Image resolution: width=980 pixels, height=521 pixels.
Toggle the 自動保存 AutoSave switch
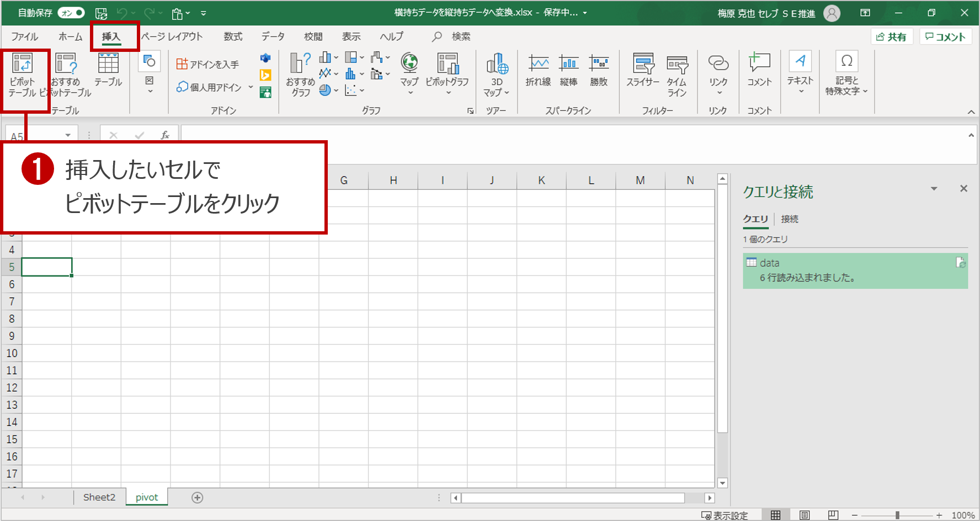(71, 13)
